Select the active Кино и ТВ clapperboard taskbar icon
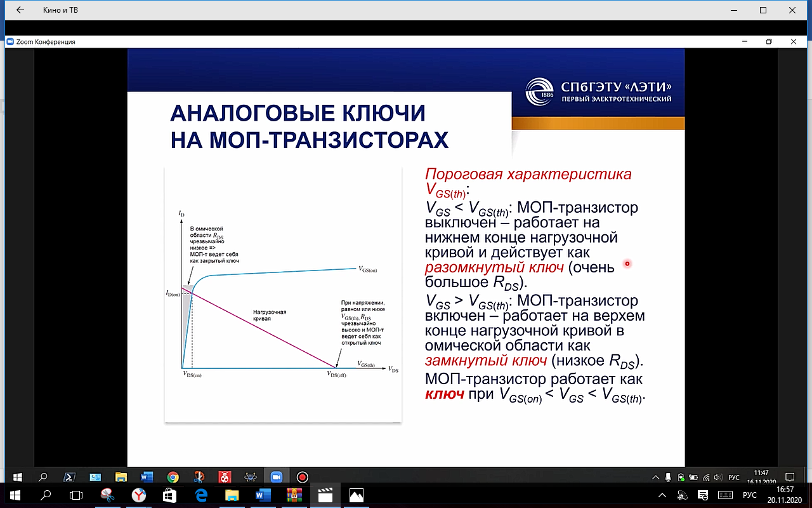 click(x=325, y=495)
